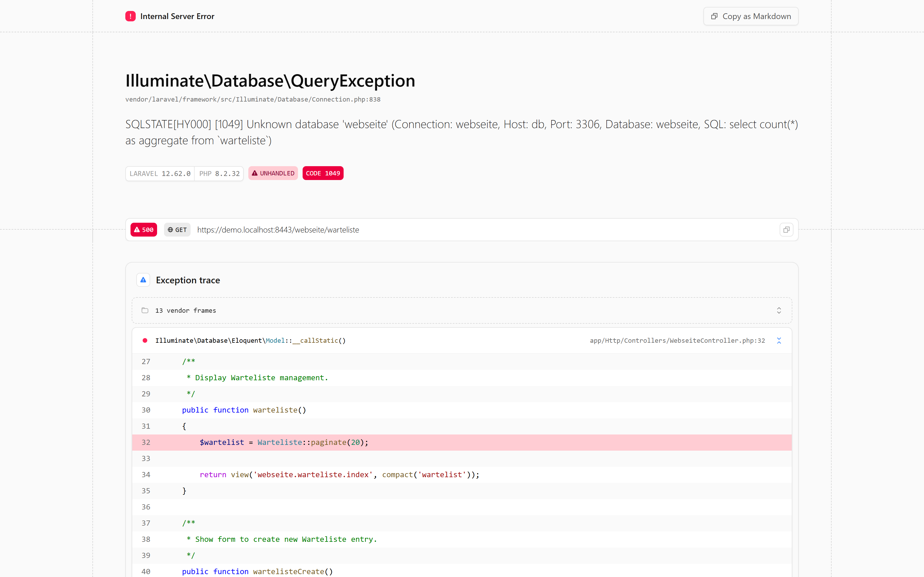
Task: Copy the request URL with copy icon
Action: [x=786, y=230]
